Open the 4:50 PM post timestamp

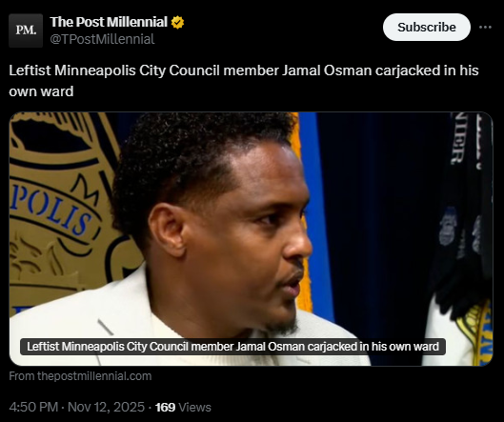pos(33,407)
